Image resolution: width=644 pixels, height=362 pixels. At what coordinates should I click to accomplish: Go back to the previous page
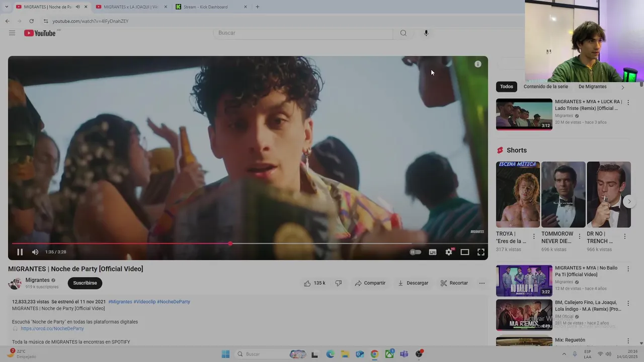7,21
